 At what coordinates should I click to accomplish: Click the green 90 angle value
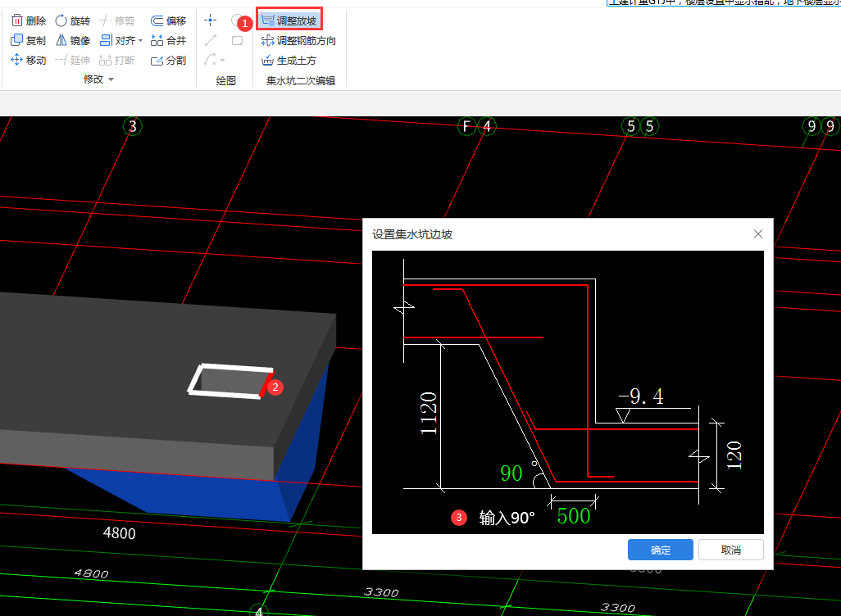[511, 473]
